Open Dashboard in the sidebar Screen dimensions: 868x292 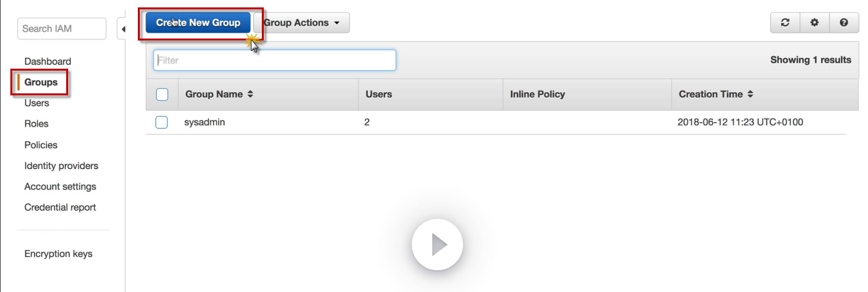(x=47, y=61)
